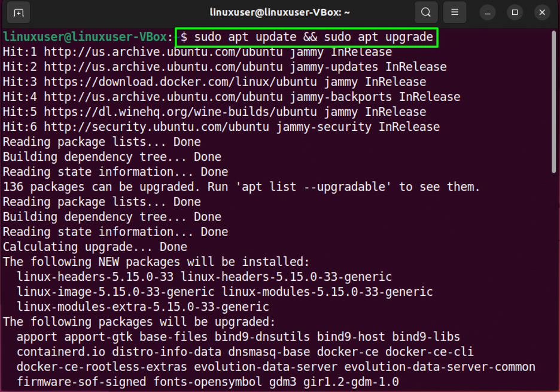This screenshot has height=392, width=560.
Task: Click 'The following NEW packages will be installed' line
Action: pos(156,262)
